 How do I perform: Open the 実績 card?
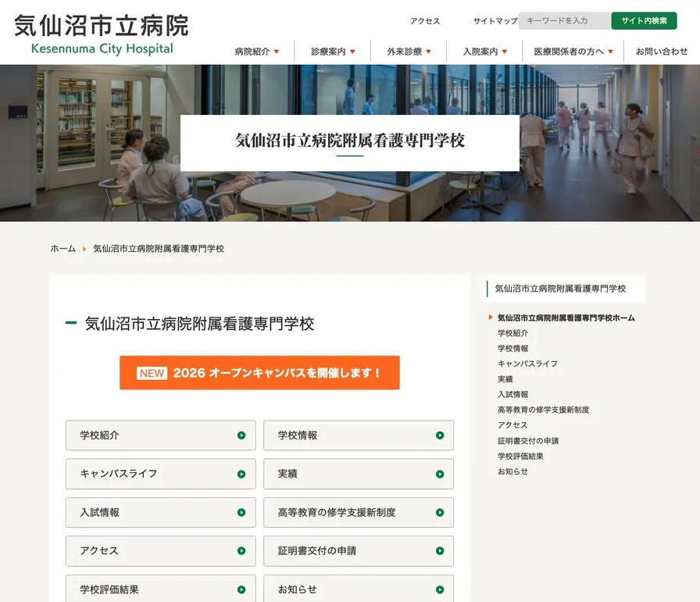[359, 474]
